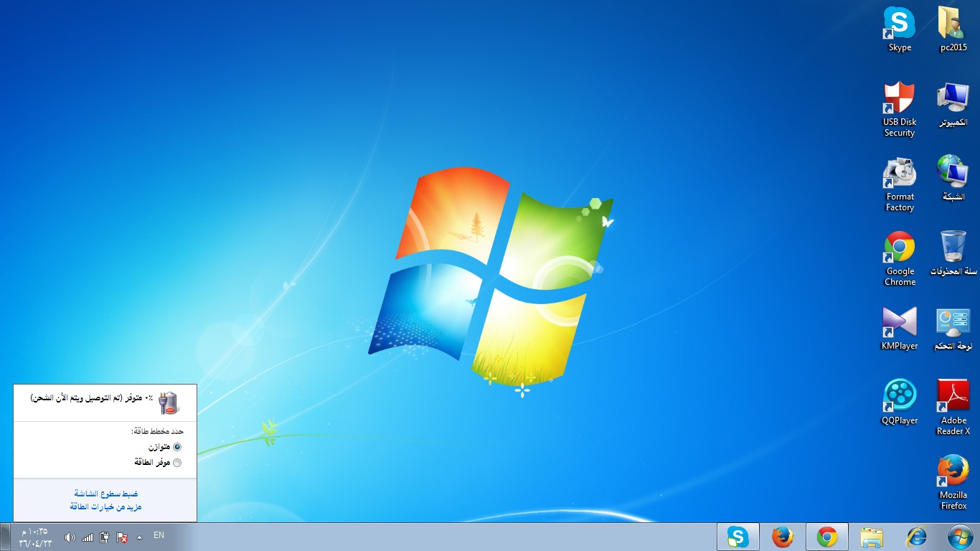980x551 pixels.
Task: Launch Internet Explorer from the taskbar
Action: point(916,537)
